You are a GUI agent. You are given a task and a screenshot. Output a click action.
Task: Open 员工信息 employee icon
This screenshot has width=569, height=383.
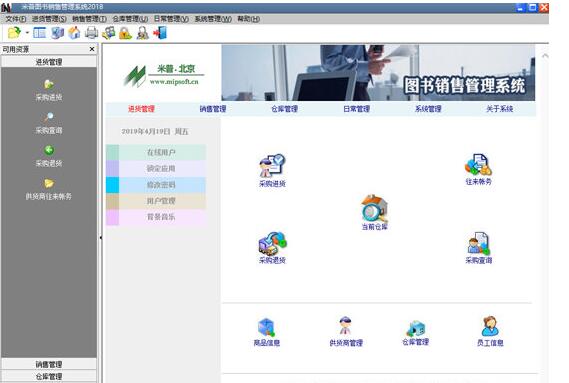coord(490,331)
